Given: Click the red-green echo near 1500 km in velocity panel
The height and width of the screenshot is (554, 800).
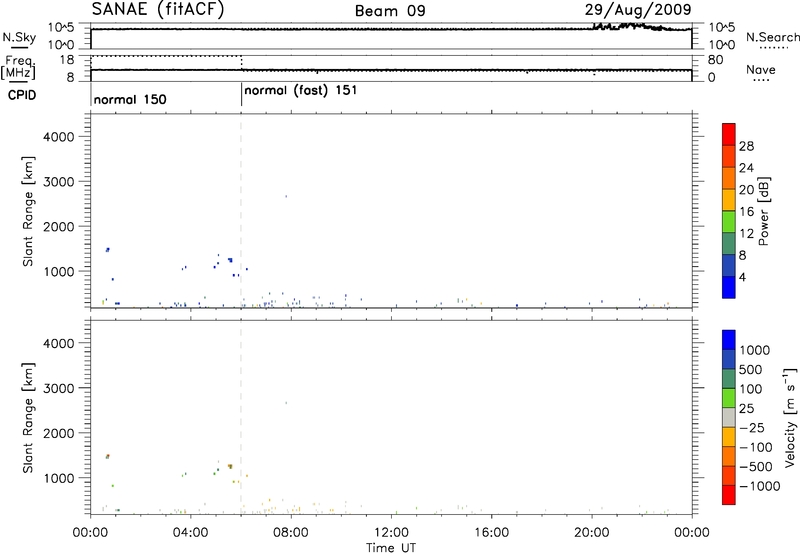Looking at the screenshot, I should [x=107, y=456].
